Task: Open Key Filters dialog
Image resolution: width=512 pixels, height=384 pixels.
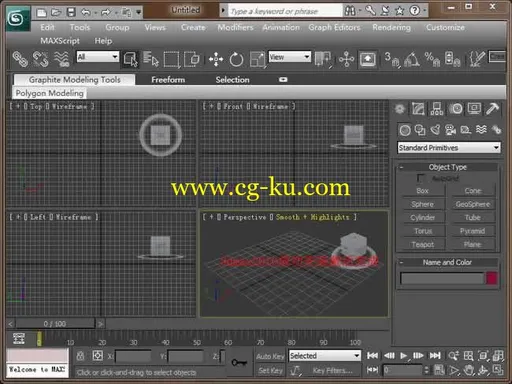Action: [x=332, y=370]
